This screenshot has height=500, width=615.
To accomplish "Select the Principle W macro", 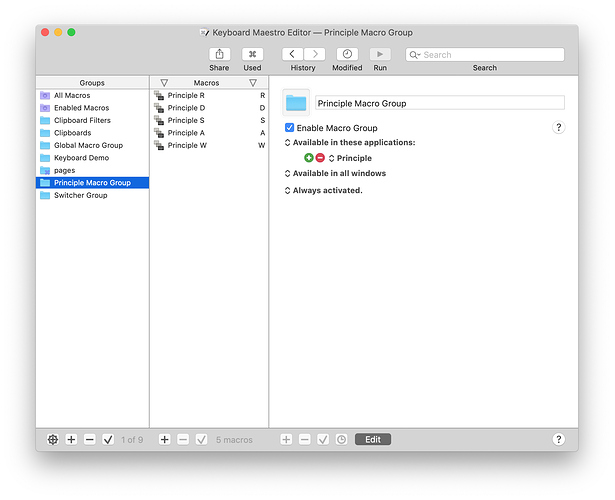I will click(x=209, y=145).
